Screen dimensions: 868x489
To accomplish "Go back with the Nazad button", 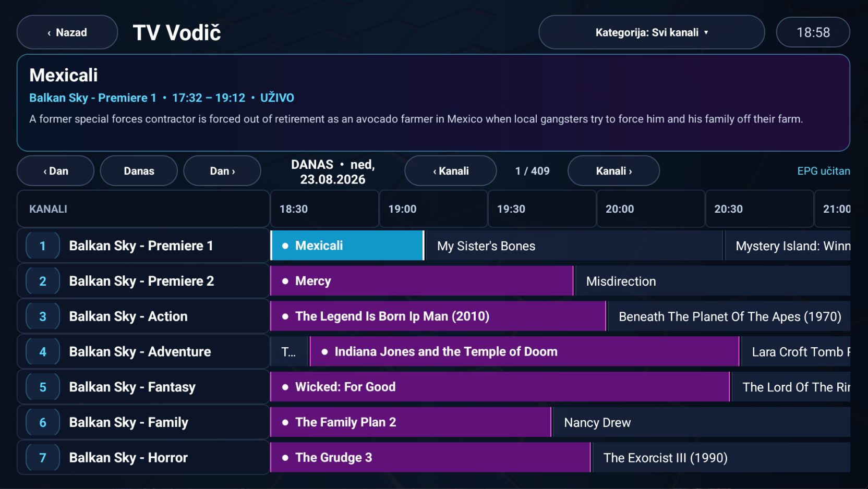I will point(67,32).
